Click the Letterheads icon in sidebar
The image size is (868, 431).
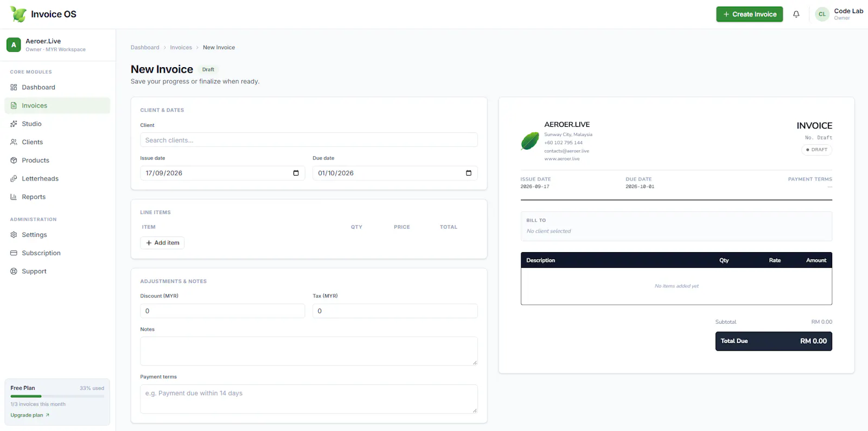coord(14,178)
